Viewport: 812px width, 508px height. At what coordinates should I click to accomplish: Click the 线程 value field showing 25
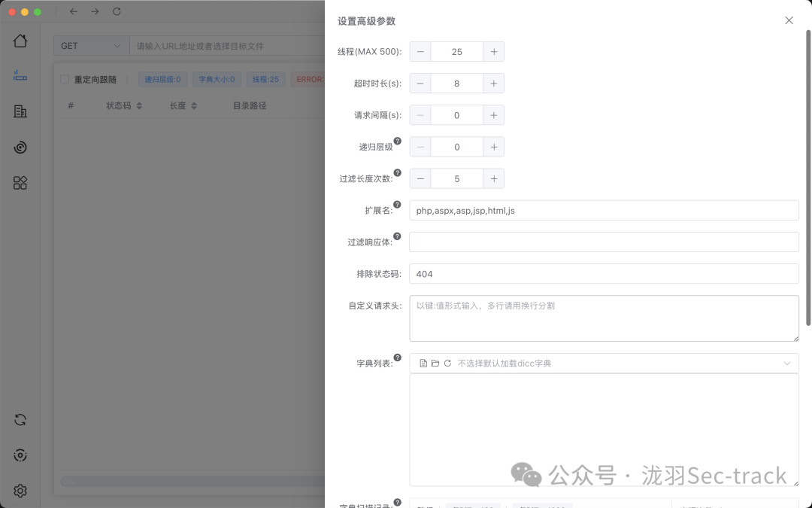[457, 52]
